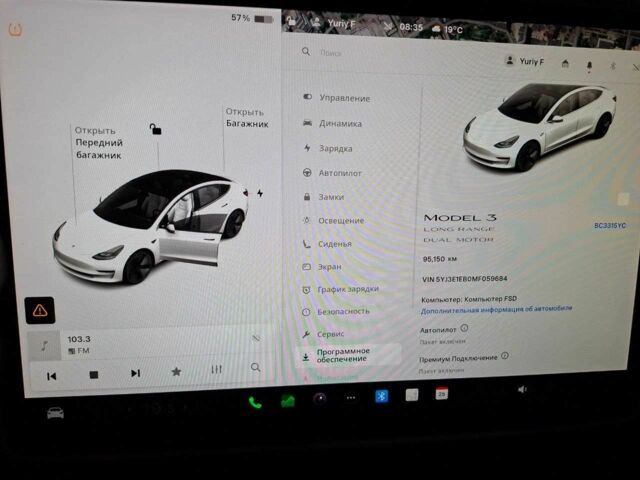
Task: Open Дополнительная информация об автомобиле link
Action: click(x=496, y=310)
